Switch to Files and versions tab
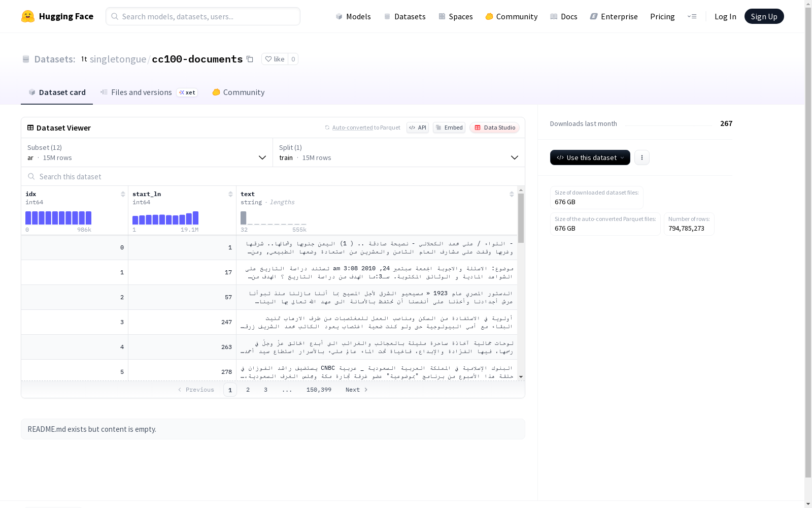Image resolution: width=812 pixels, height=508 pixels. pos(149,92)
